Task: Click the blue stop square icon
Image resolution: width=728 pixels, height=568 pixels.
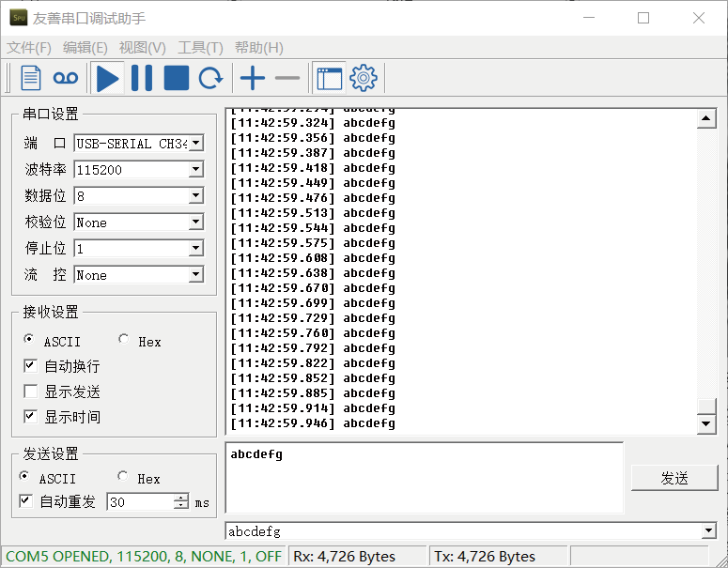Action: coord(176,78)
